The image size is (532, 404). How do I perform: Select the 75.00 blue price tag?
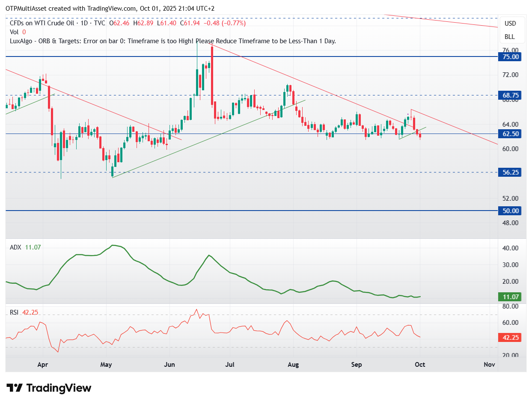[510, 56]
